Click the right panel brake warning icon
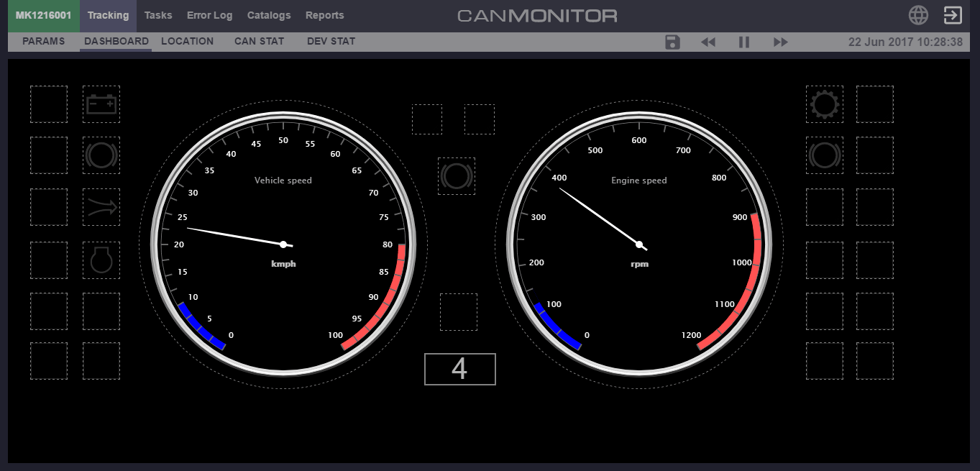 click(824, 155)
